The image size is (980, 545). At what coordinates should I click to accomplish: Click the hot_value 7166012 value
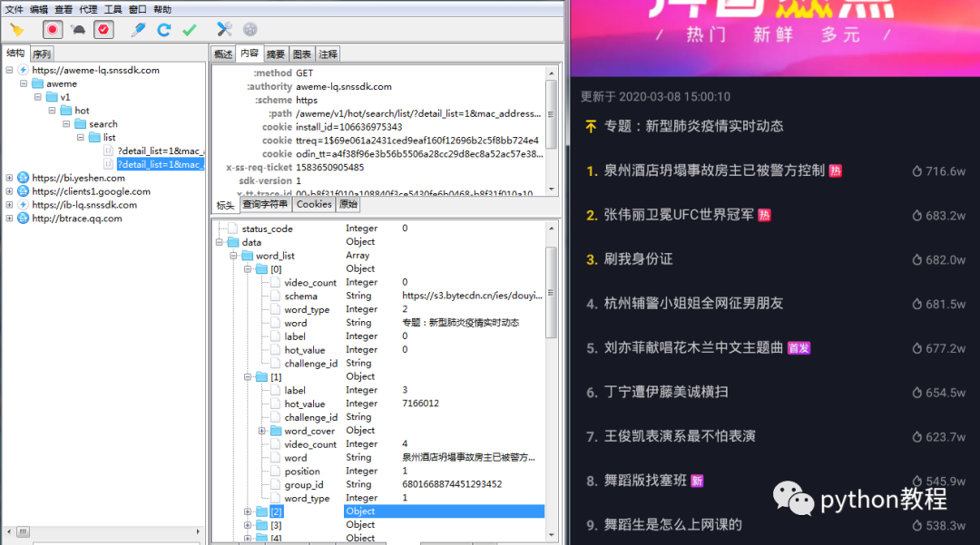click(x=421, y=404)
